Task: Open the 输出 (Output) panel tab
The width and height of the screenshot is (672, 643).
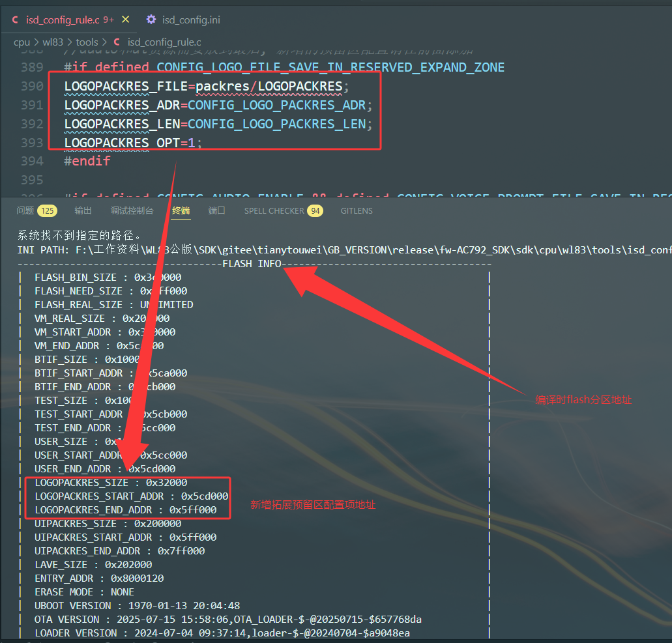Action: [x=83, y=210]
